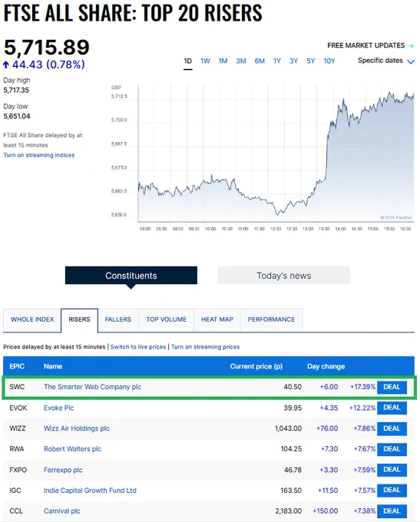This screenshot has width=420, height=522.
Task: Click the FXPO ticker cell
Action: 18,470
